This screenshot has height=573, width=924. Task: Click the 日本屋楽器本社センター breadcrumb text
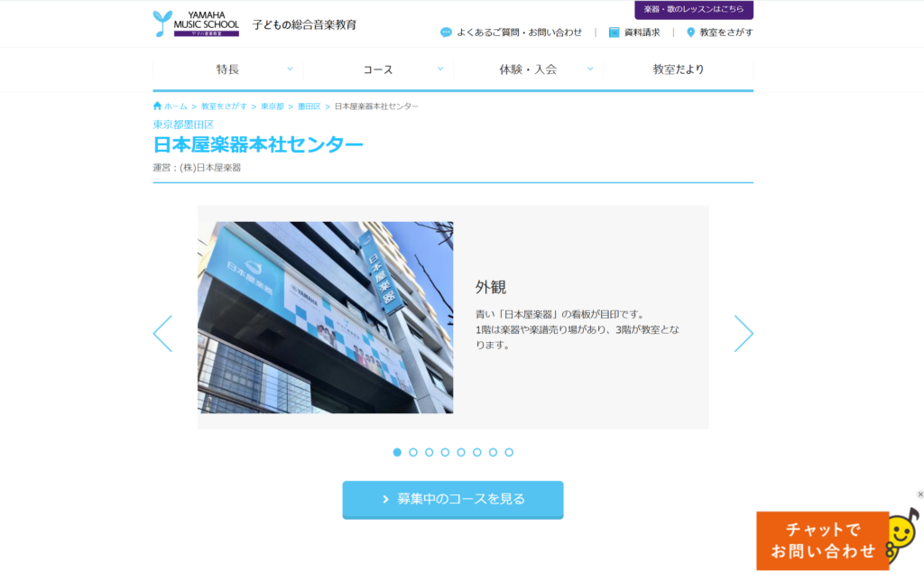pos(376,106)
